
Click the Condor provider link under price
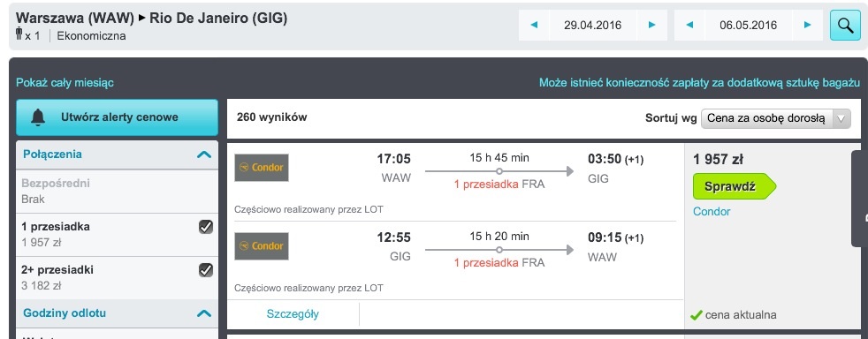point(712,212)
